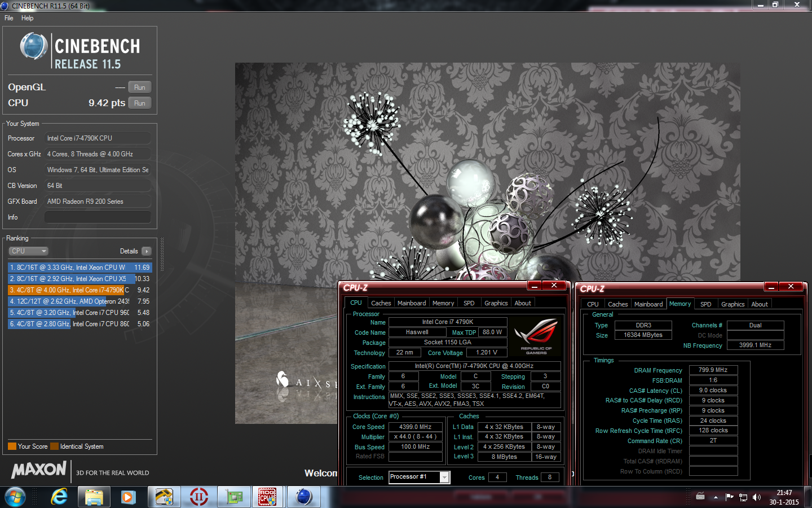Click the taskbar clock showing 21:47
This screenshot has width=812, height=508.
[784, 497]
